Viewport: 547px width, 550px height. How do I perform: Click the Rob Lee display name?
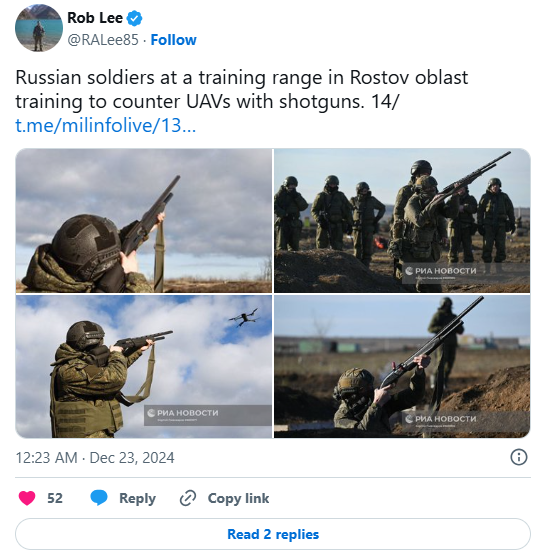coord(95,18)
